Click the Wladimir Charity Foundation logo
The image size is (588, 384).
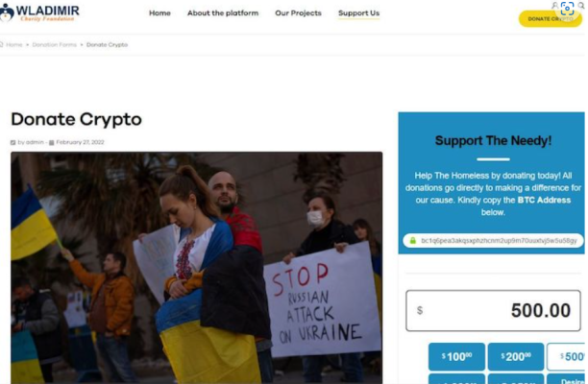[39, 12]
